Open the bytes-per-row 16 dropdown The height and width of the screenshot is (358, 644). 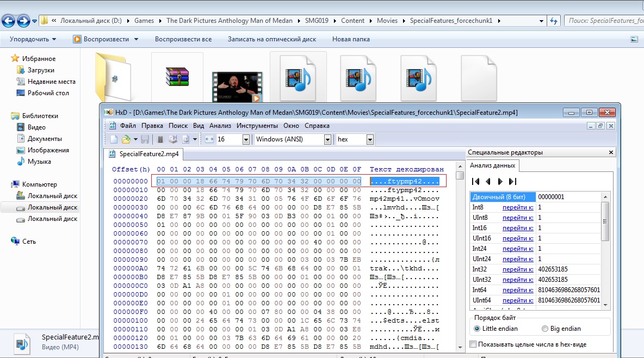coord(245,139)
